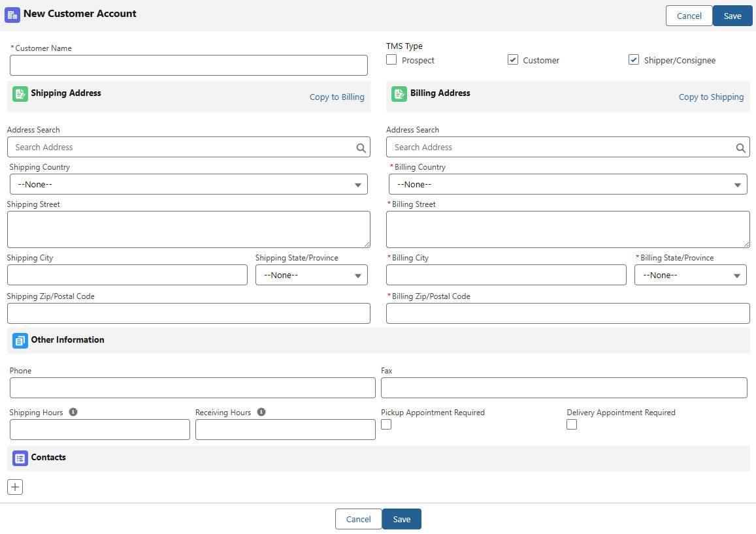Uncheck the Shipper/Consignee checkbox
The width and height of the screenshot is (756, 534).
click(x=634, y=59)
